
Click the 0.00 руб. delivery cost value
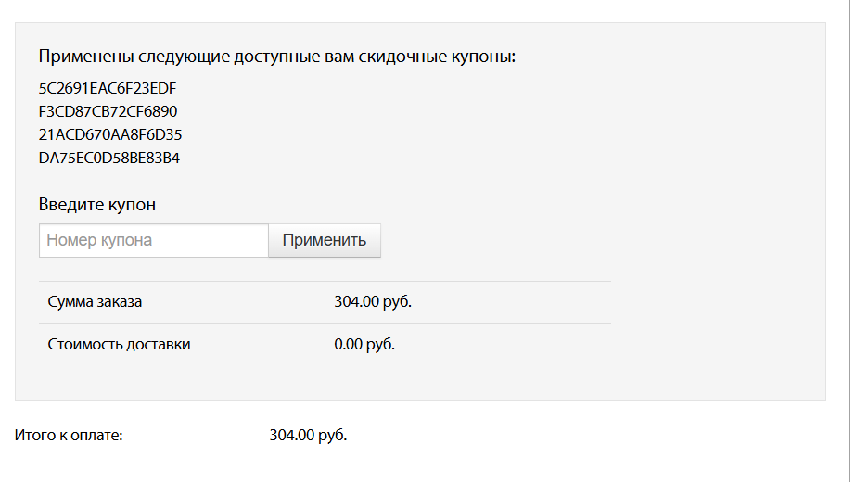[364, 345]
